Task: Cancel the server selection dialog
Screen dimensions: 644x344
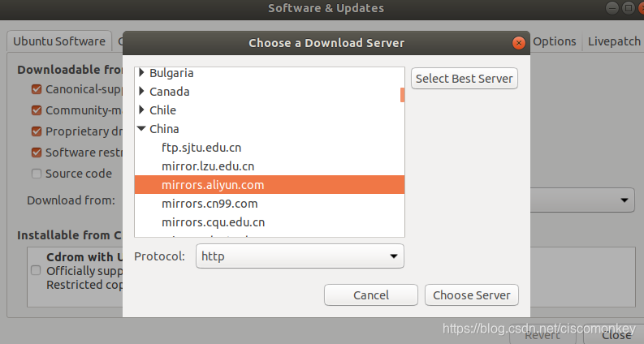Action: click(371, 295)
